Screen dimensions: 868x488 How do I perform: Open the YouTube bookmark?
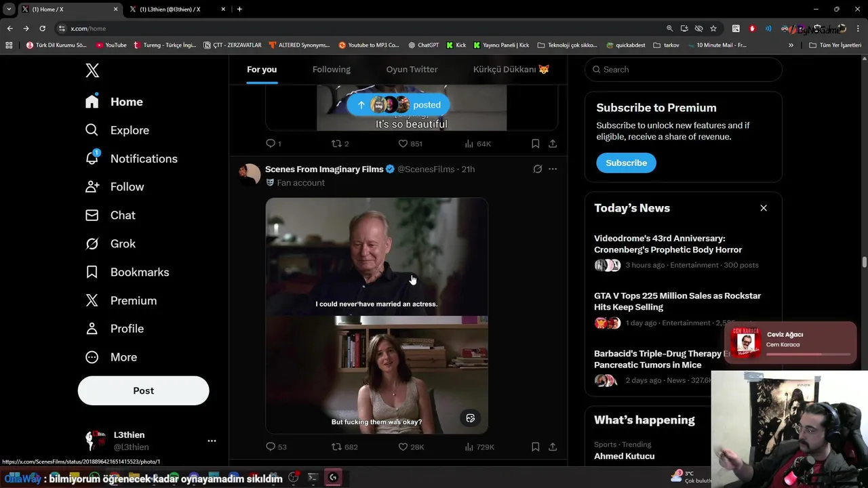[x=111, y=45]
